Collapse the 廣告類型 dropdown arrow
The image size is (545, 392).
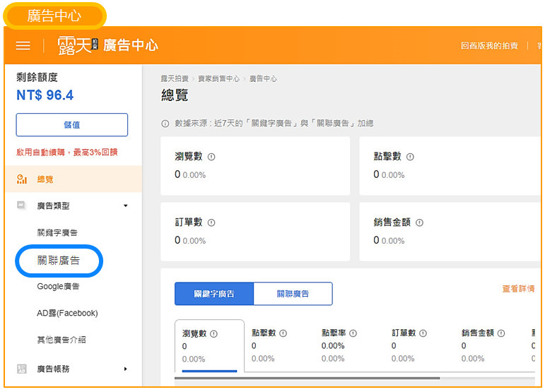pos(126,206)
